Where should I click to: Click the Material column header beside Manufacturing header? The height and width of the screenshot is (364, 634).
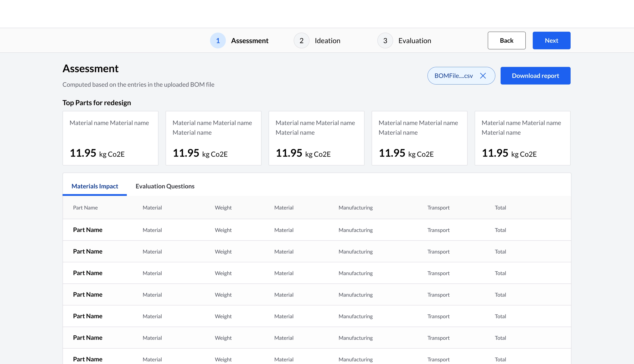284,208
